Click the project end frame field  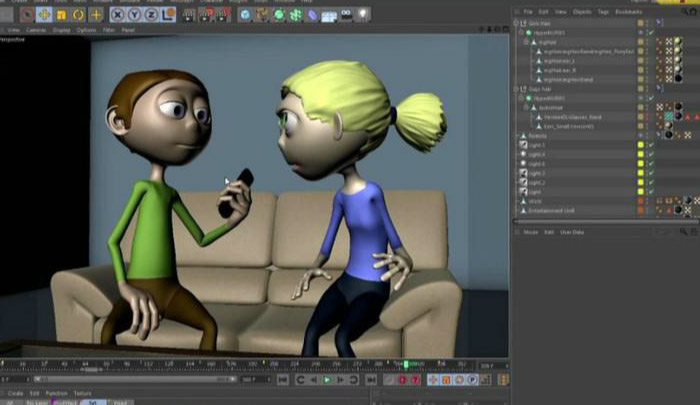(x=256, y=380)
